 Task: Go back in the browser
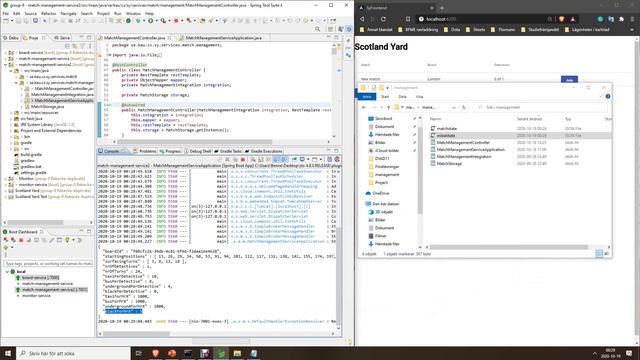pos(362,19)
